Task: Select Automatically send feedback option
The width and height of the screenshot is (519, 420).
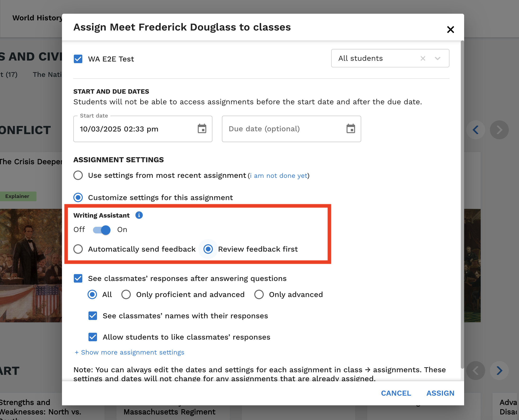Action: [78, 249]
